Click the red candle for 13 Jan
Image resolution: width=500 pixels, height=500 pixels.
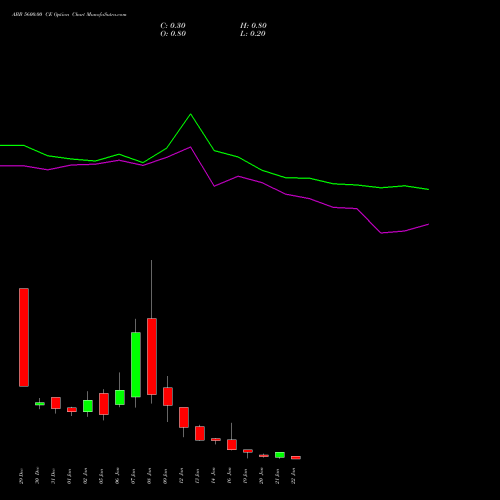pyautogui.click(x=200, y=433)
